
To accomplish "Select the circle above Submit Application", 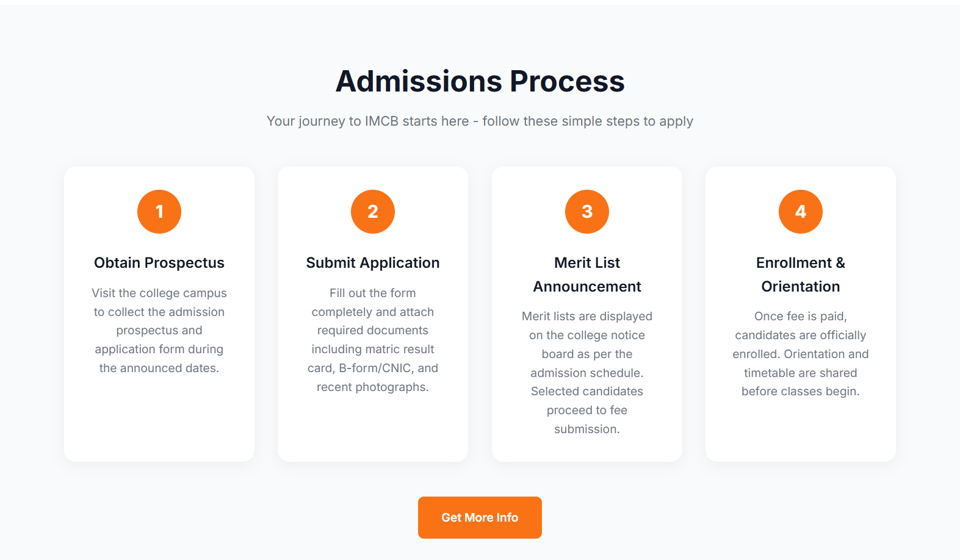I will 372,211.
